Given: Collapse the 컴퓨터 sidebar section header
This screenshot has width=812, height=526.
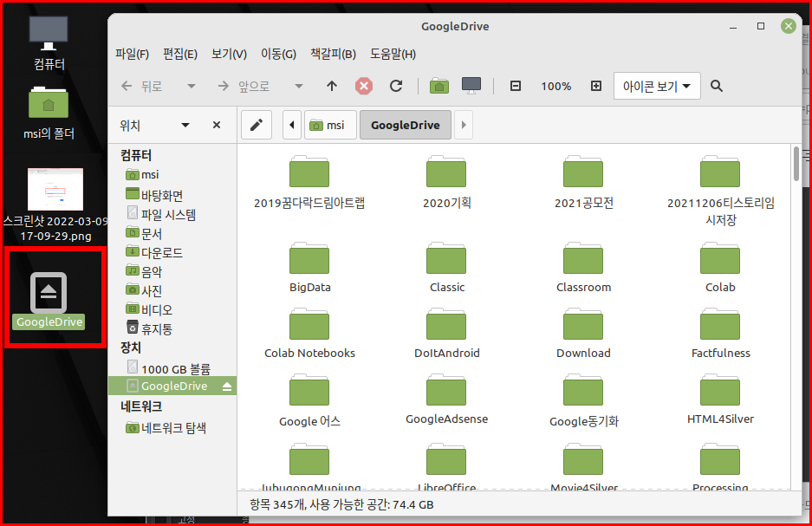Looking at the screenshot, I should (x=136, y=155).
